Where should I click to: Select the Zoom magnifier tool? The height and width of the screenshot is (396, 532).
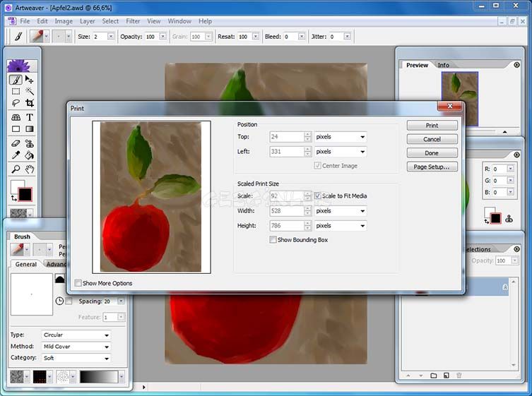[x=16, y=169]
